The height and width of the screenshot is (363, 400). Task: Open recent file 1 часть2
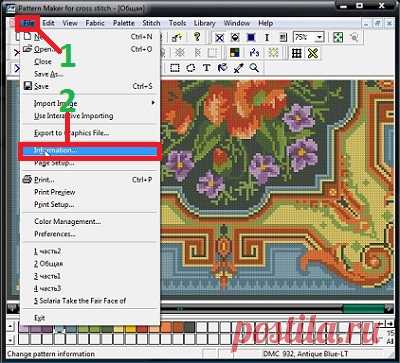[90, 251]
